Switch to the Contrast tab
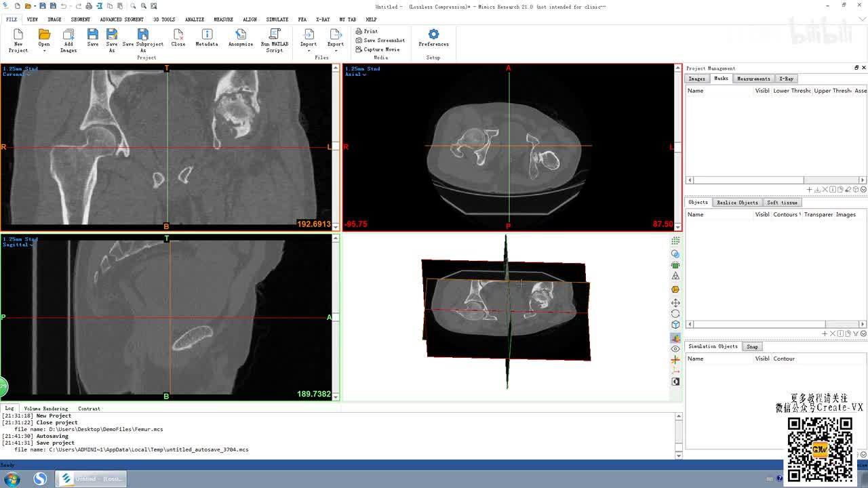 point(89,409)
